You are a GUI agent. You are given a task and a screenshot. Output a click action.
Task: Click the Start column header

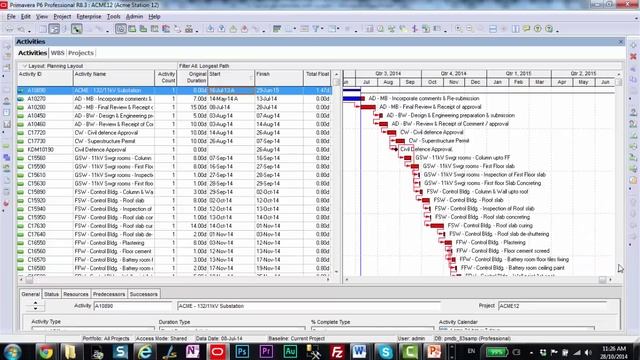coord(231,78)
